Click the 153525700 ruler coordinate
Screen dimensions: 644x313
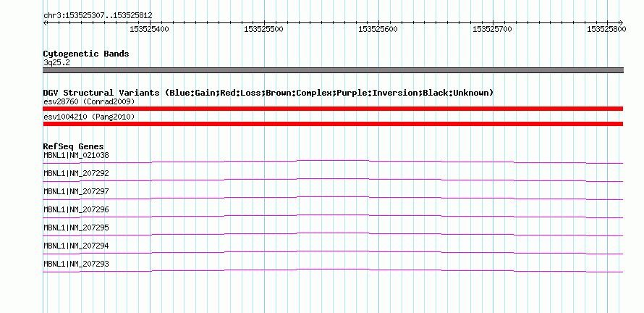point(492,30)
